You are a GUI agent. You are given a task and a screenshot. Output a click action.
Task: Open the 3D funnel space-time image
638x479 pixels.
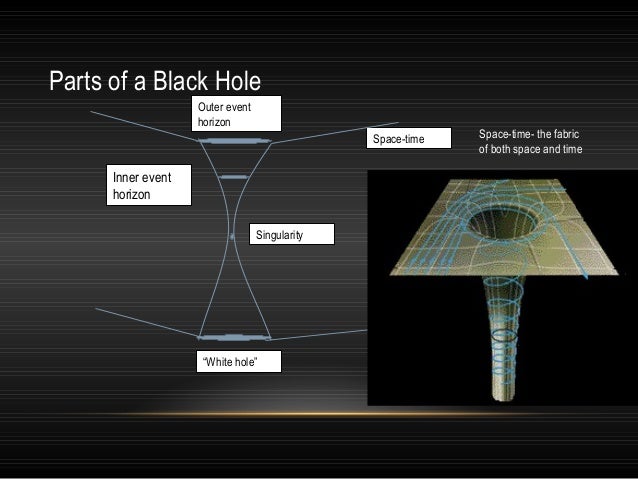click(503, 287)
